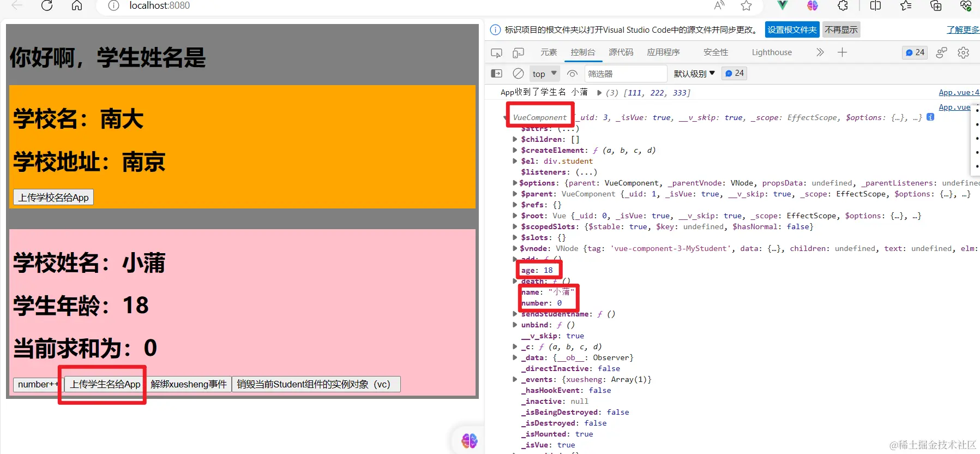Activate the inspect element picker in DevTools
Image resolution: width=980 pixels, height=454 pixels.
pyautogui.click(x=496, y=53)
